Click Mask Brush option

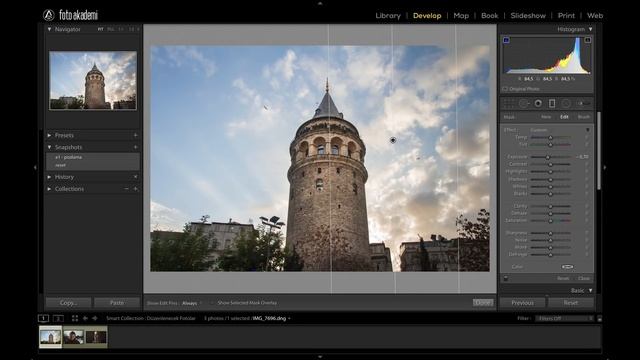[x=584, y=117]
